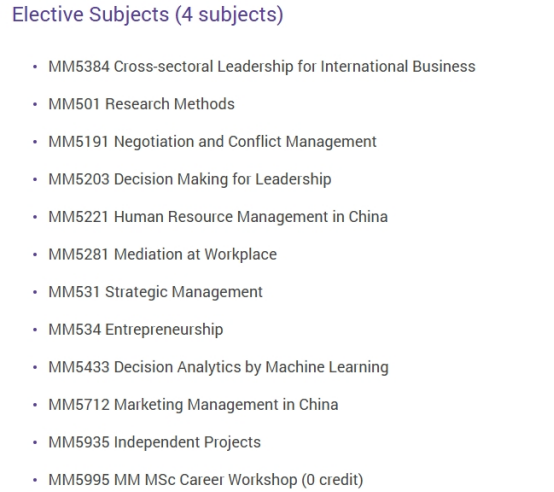The width and height of the screenshot is (554, 492).
Task: Click MM5433 Decision Analytics by Machine Learning
Action: coord(218,367)
